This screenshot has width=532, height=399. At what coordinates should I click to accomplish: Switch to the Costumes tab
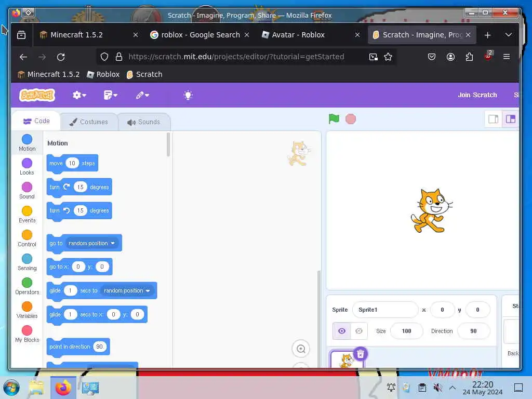click(x=89, y=122)
